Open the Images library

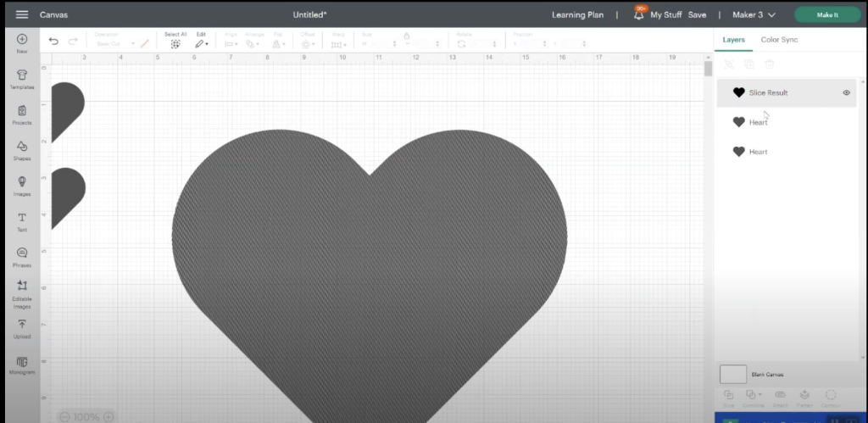click(x=22, y=185)
